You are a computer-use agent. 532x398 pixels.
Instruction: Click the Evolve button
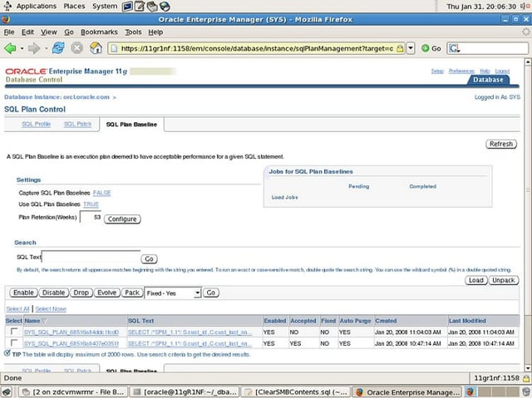[107, 292]
